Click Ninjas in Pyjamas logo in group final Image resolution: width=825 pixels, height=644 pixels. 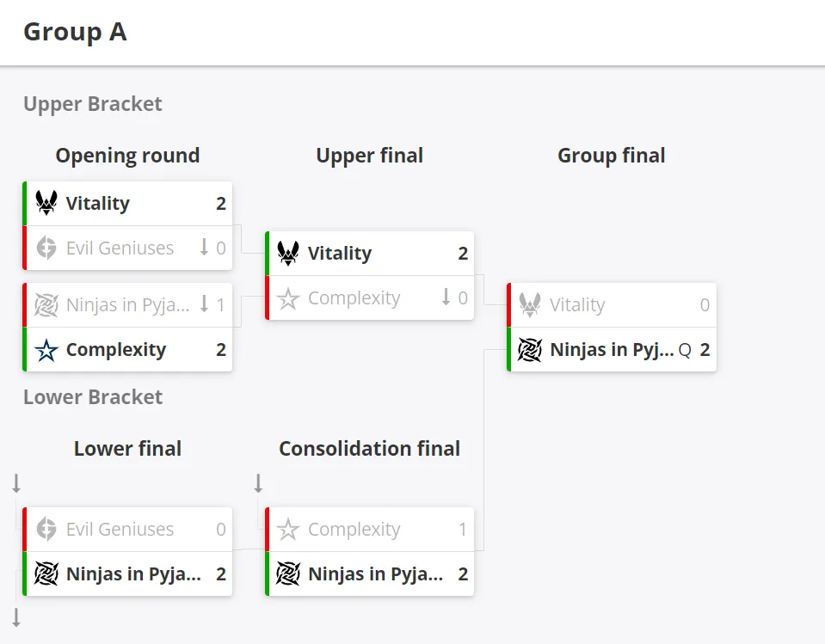click(x=530, y=350)
